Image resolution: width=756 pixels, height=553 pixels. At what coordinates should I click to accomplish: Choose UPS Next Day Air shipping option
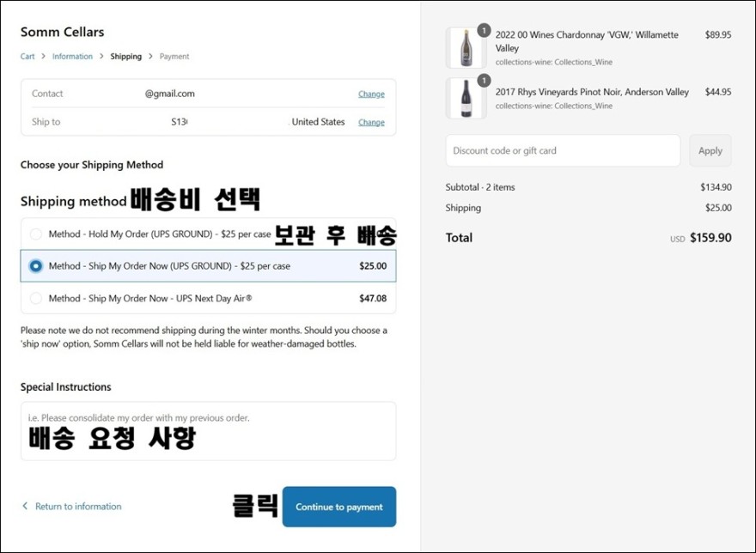tap(208, 298)
